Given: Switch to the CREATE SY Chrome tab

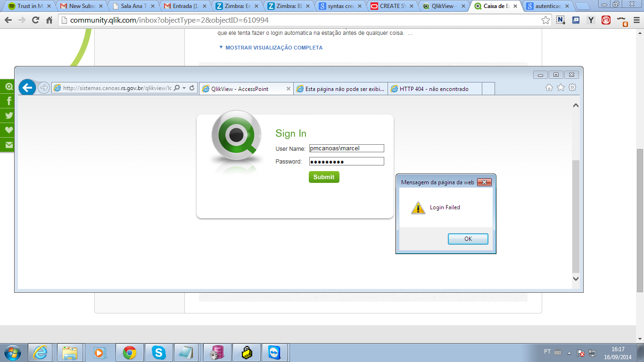Looking at the screenshot, I should pos(392,6).
